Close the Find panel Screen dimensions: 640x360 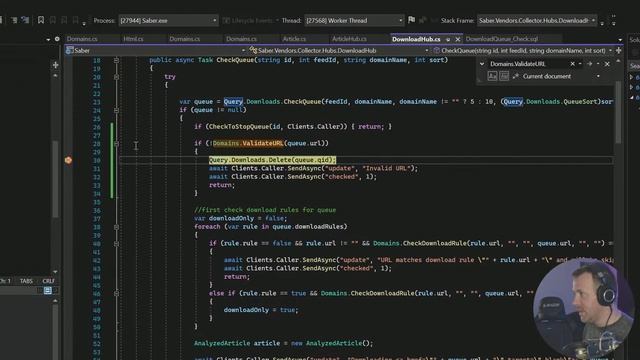pyautogui.click(x=607, y=64)
